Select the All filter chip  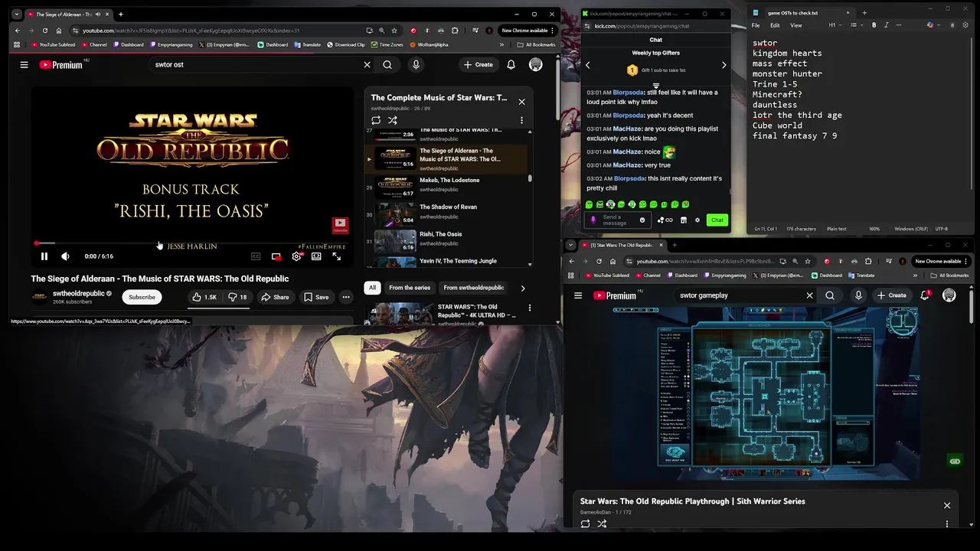click(x=372, y=288)
